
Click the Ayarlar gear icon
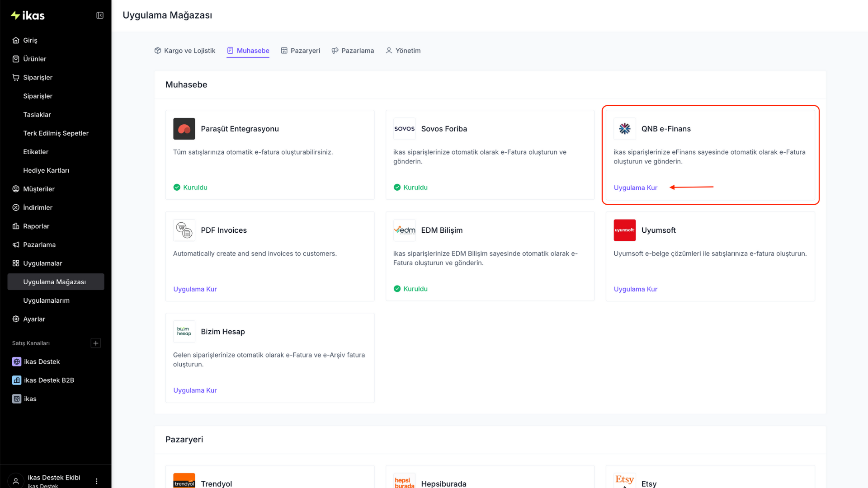click(x=16, y=319)
